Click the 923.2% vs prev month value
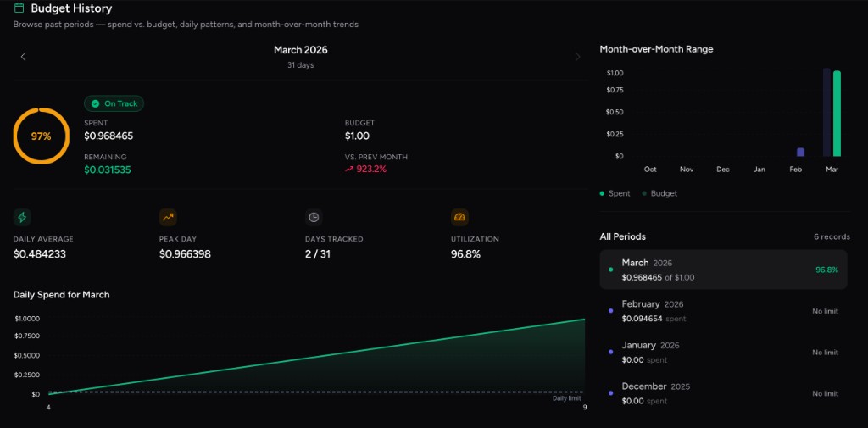Image resolution: width=868 pixels, height=428 pixels. coord(371,170)
